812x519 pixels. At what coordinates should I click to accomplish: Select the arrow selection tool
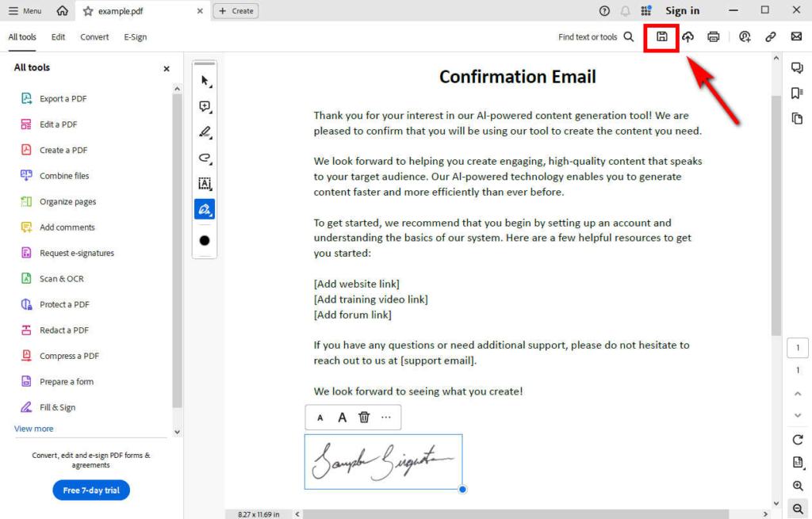205,80
